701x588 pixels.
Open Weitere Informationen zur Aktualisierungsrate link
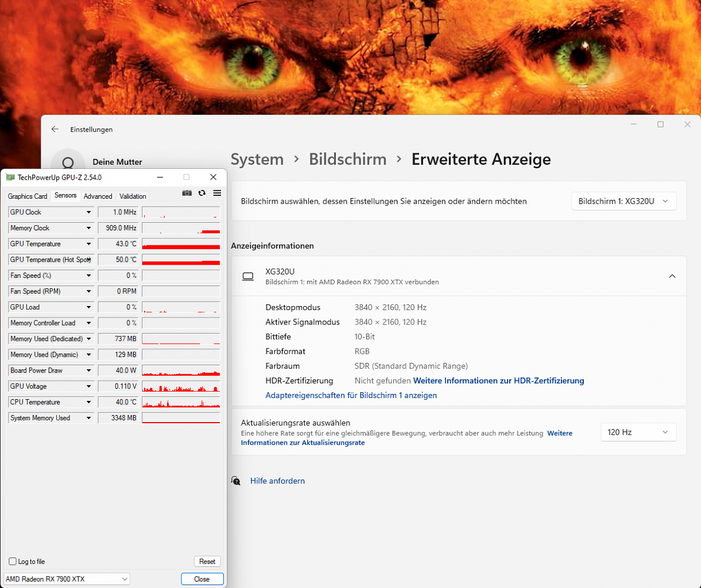coord(406,438)
